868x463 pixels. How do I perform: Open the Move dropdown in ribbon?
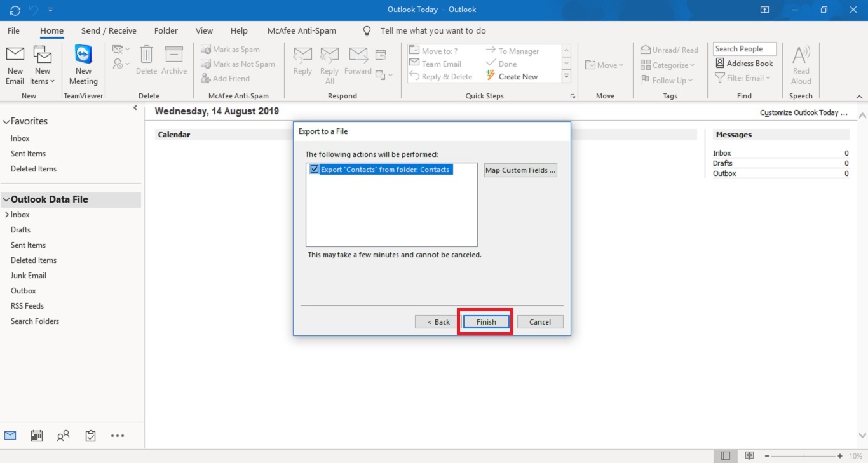[604, 65]
